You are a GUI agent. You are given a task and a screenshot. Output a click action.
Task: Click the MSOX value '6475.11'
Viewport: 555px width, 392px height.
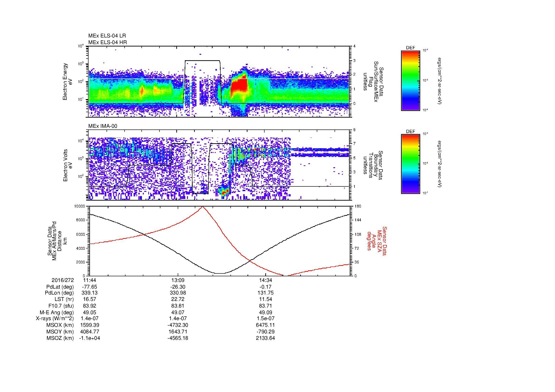click(x=266, y=325)
